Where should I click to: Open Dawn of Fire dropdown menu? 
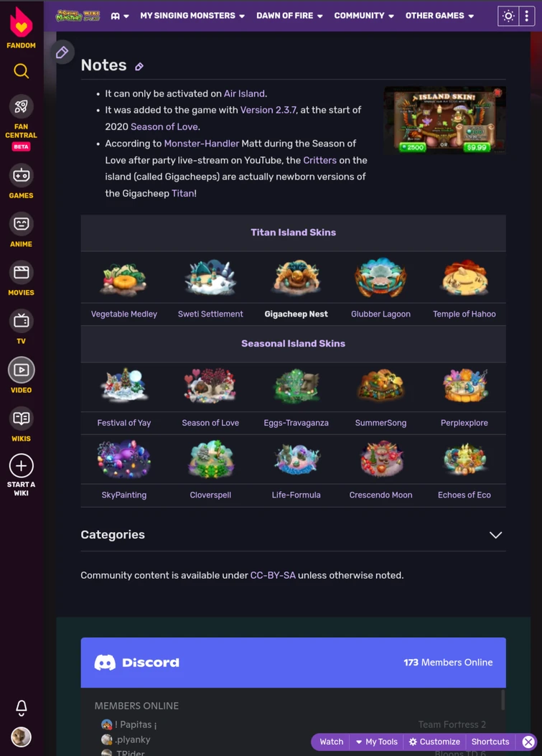289,16
